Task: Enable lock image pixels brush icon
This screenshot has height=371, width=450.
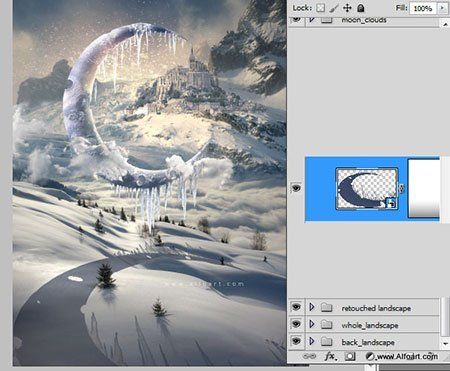Action: pos(334,8)
